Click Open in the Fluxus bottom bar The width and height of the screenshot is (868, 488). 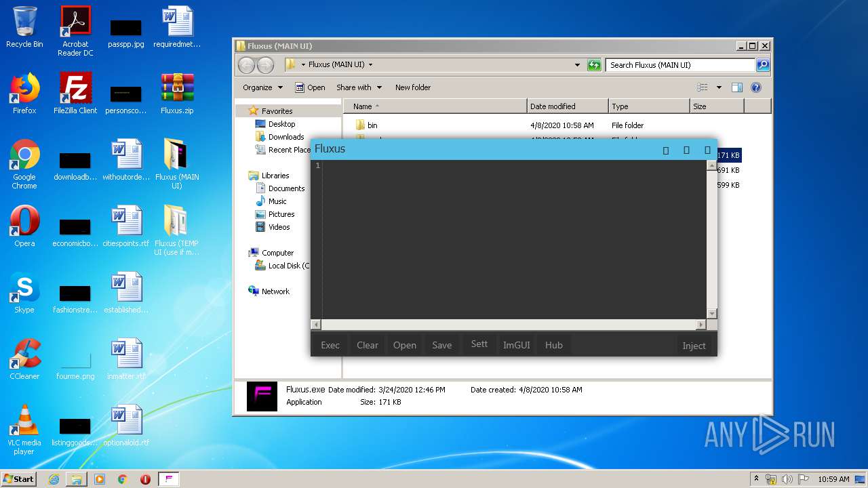tap(405, 345)
